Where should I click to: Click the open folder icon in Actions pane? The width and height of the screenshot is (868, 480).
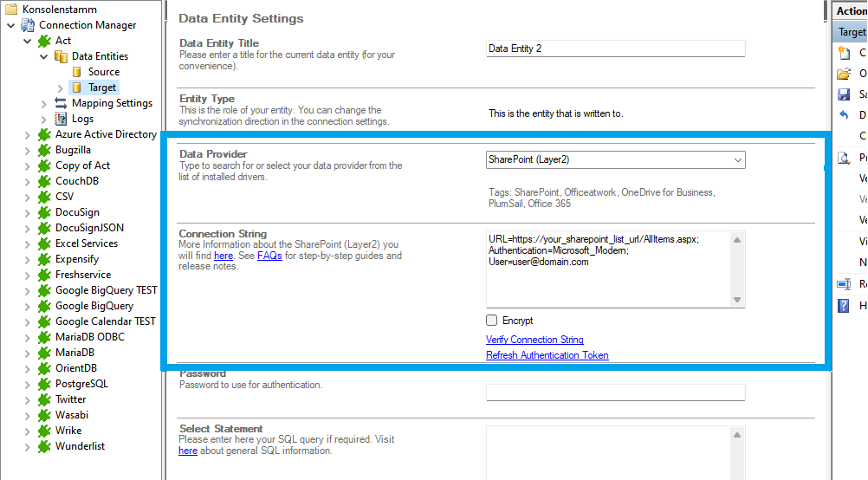[x=844, y=74]
